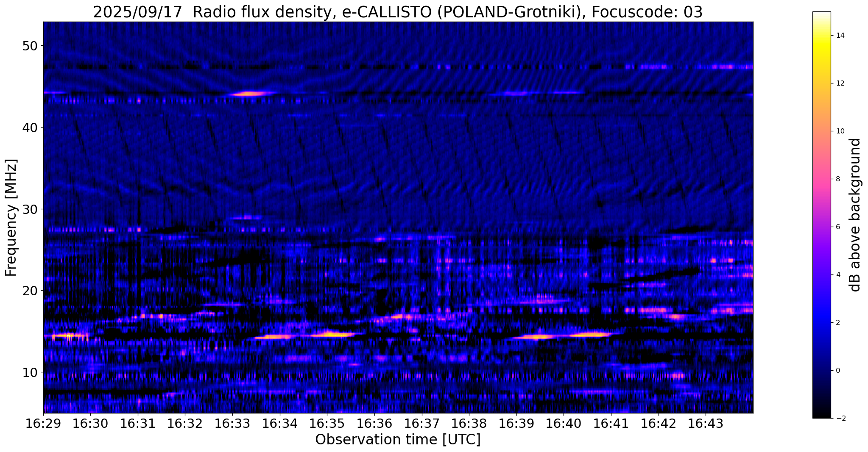Viewport: 868px width, 452px height.
Task: Click the colorbar tick label 12
Action: click(840, 83)
